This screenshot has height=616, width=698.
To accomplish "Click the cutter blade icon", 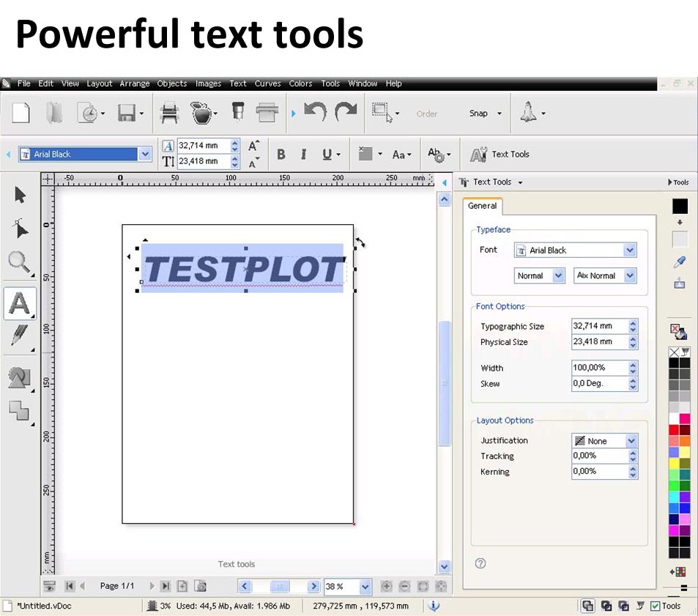I will point(238,111).
